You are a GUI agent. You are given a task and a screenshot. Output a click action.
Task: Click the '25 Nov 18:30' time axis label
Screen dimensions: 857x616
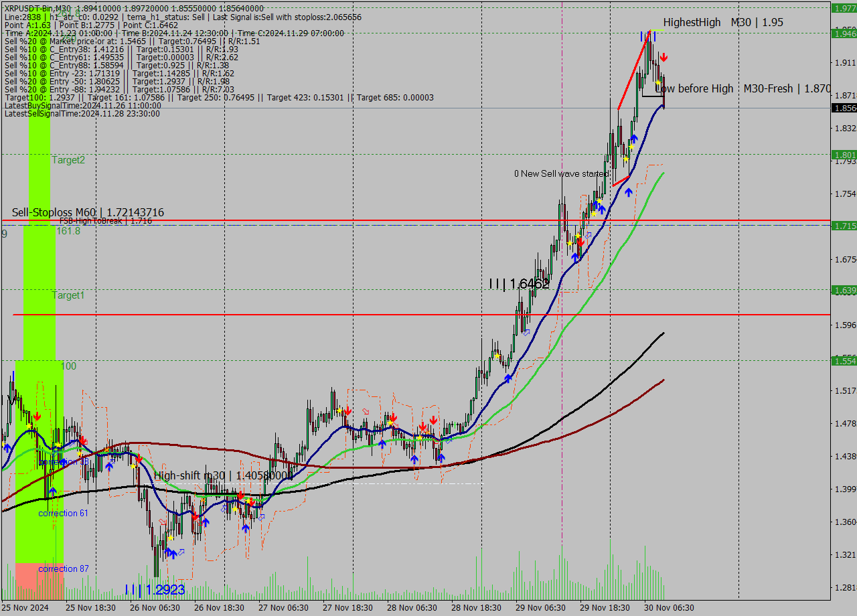coord(91,608)
